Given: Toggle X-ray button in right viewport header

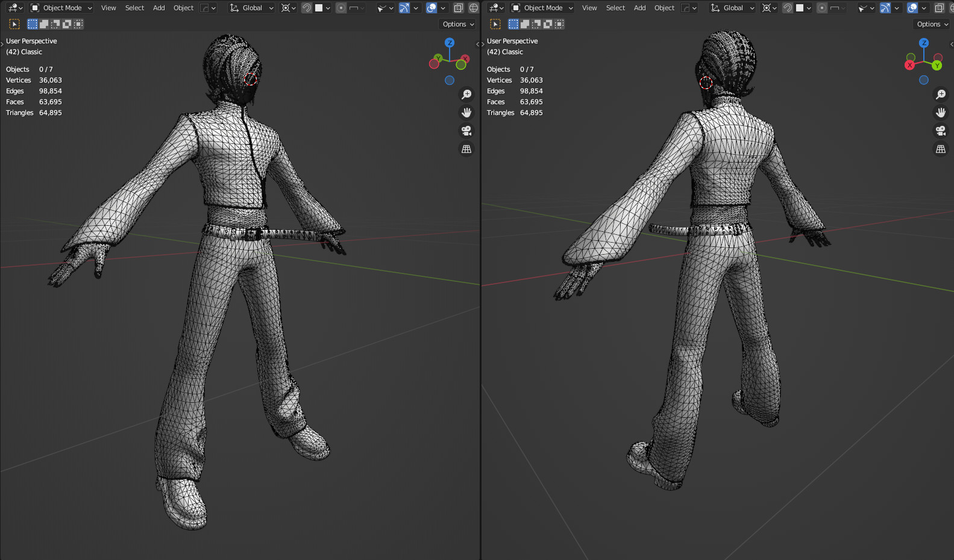Looking at the screenshot, I should 940,8.
